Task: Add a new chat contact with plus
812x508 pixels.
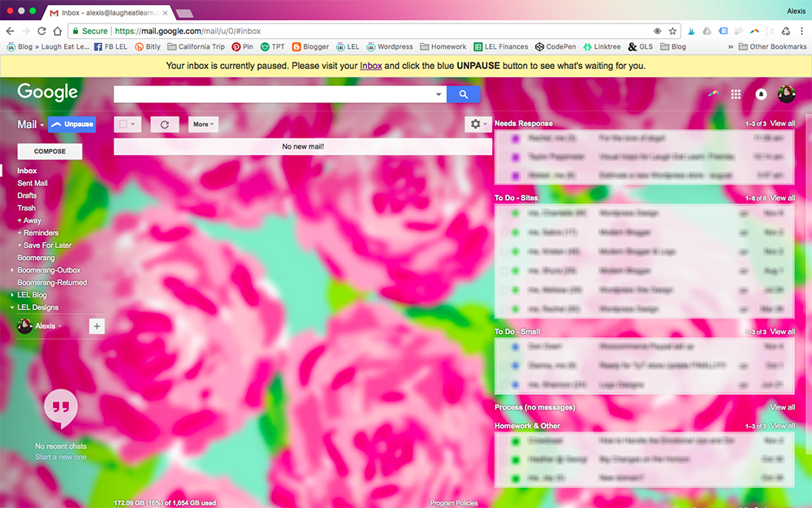Action: click(x=97, y=326)
